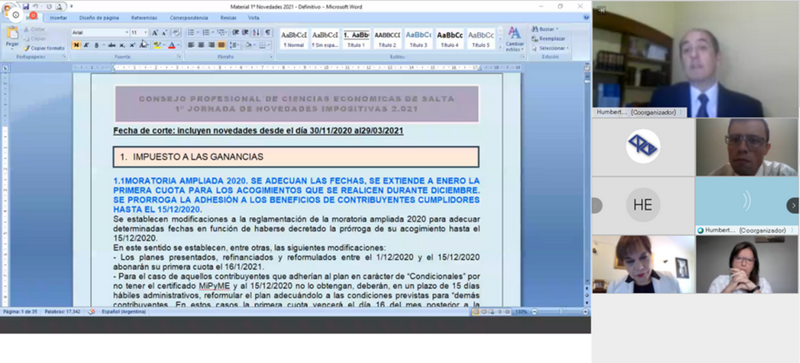This screenshot has height=363, width=800.
Task: Toggle justify alignment button
Action: click(221, 45)
